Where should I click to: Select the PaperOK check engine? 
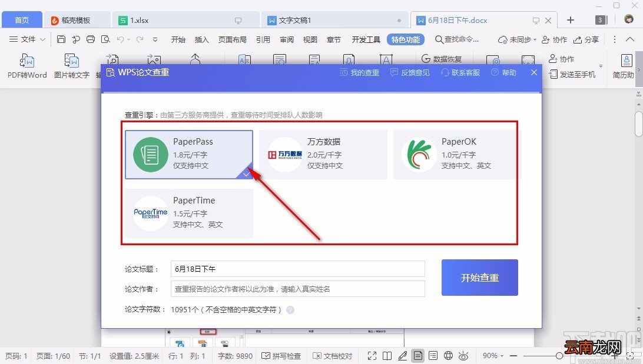pos(456,155)
